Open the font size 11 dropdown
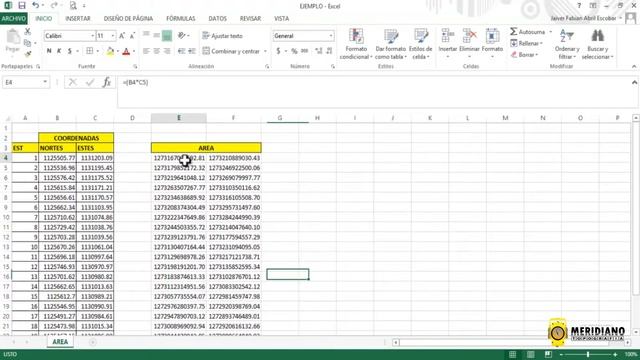The image size is (640, 360). (x=113, y=36)
